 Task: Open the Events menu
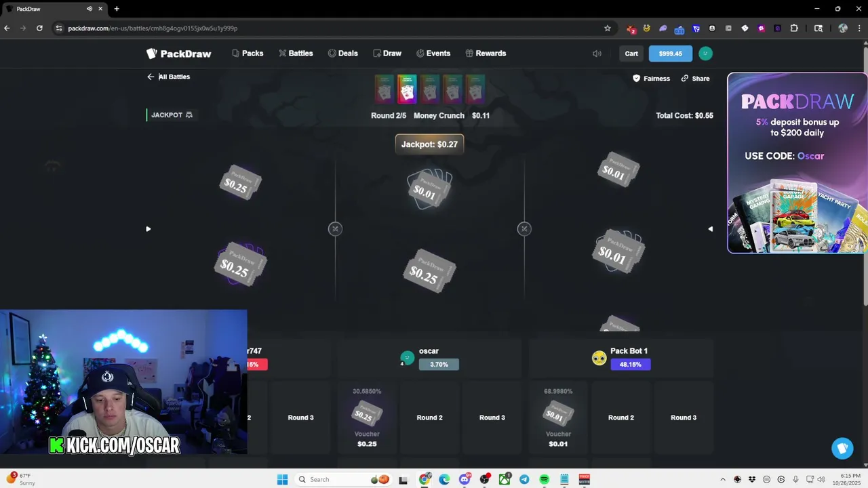coord(433,53)
